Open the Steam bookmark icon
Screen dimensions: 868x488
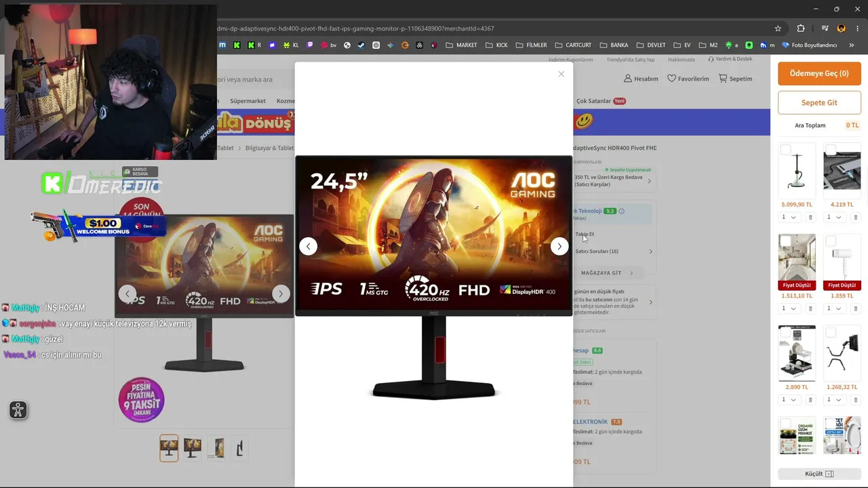pyautogui.click(x=361, y=45)
